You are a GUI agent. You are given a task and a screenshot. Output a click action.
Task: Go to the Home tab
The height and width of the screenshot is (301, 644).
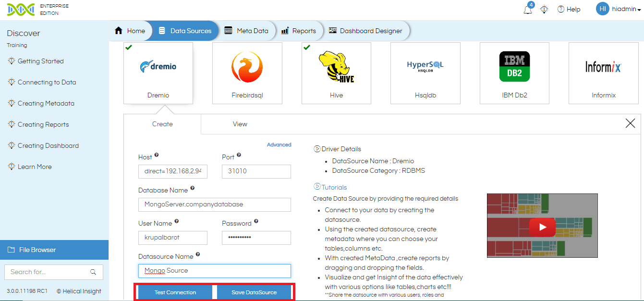click(130, 31)
